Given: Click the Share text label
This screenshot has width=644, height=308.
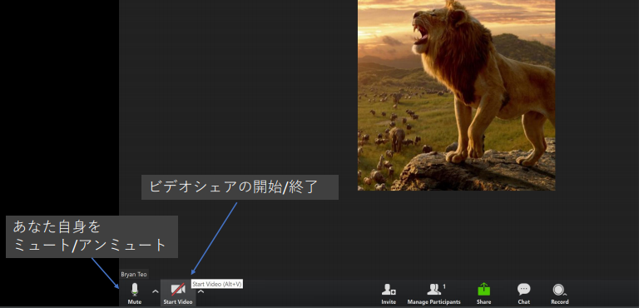Looking at the screenshot, I should [x=483, y=302].
